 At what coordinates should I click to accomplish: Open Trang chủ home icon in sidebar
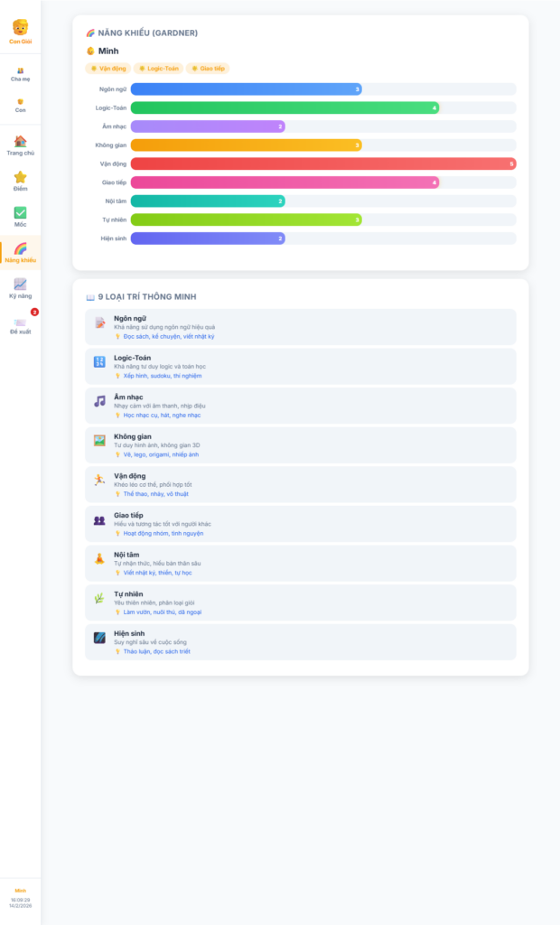20,142
